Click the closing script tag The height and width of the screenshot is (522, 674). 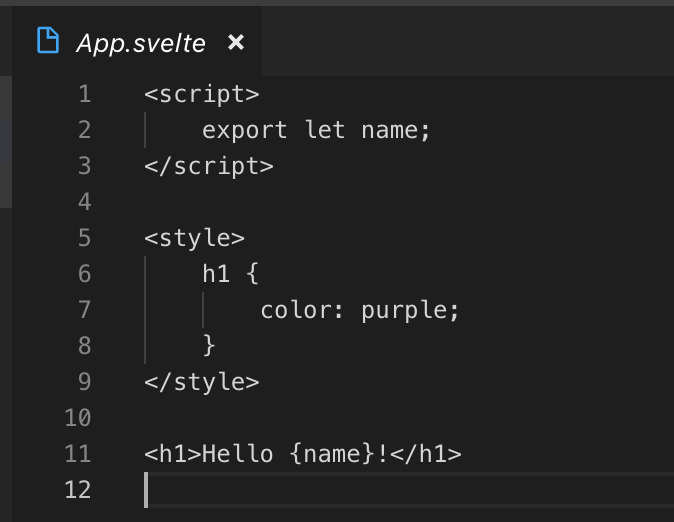pyautogui.click(x=208, y=166)
